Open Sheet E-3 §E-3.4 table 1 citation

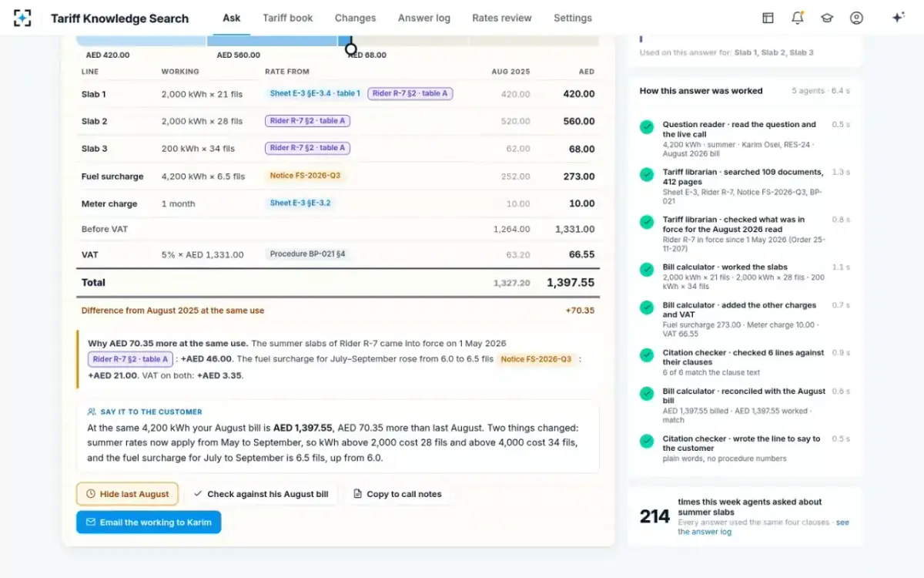point(314,93)
